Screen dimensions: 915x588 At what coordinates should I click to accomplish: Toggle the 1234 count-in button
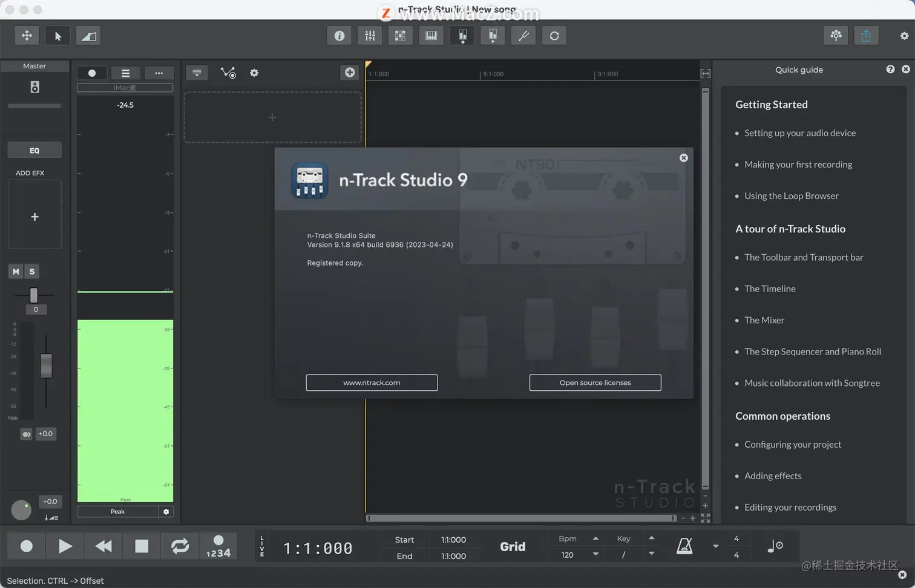(218, 546)
